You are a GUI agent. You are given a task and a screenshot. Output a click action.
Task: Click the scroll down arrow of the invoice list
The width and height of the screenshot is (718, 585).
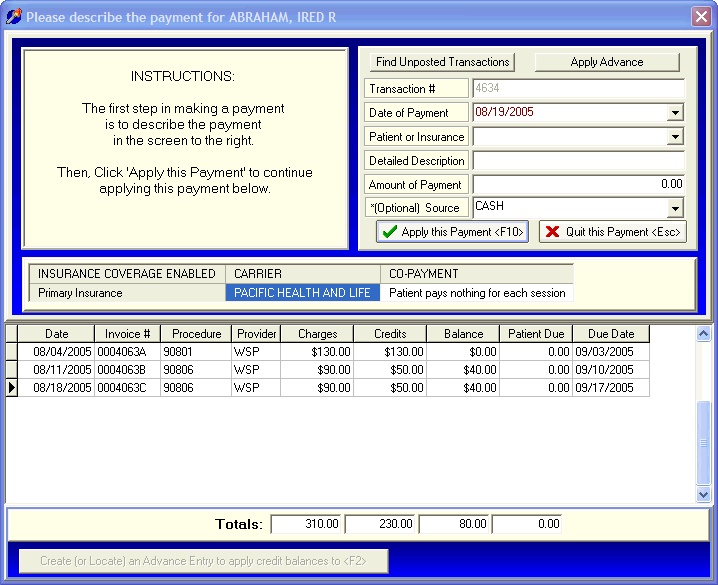703,494
